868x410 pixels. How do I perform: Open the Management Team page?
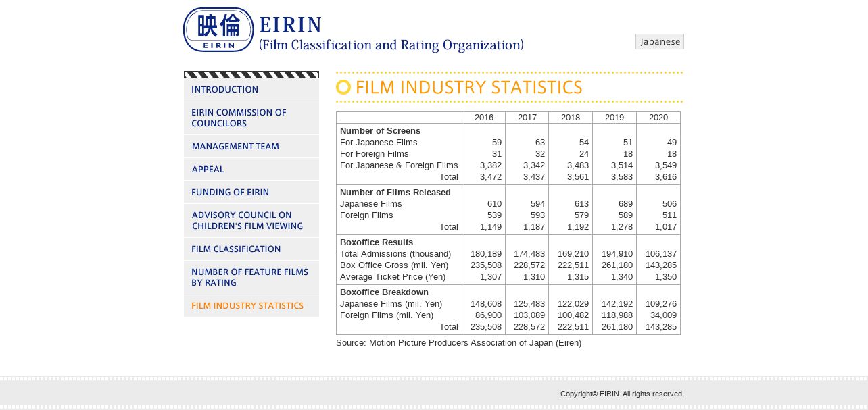coord(251,147)
